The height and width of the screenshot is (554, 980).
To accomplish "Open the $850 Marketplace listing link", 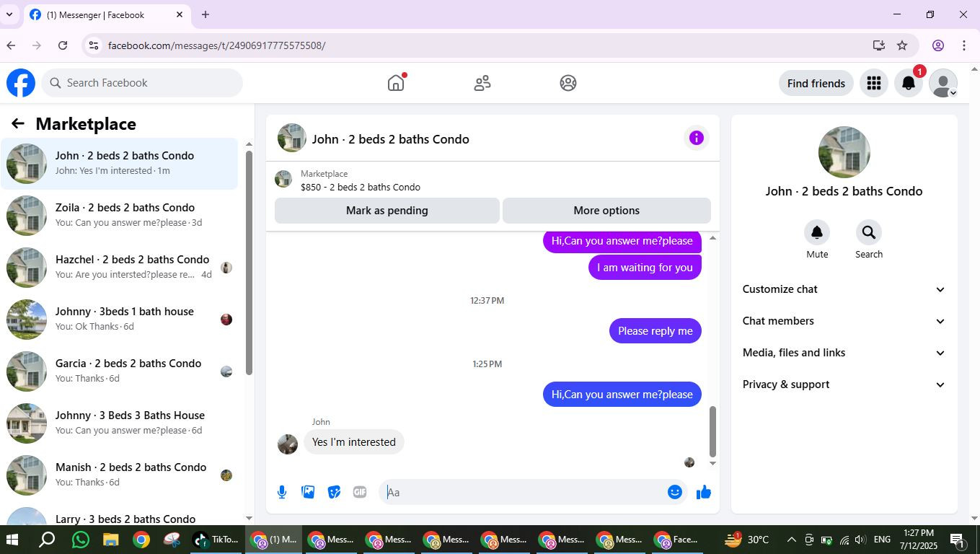I will (x=361, y=188).
